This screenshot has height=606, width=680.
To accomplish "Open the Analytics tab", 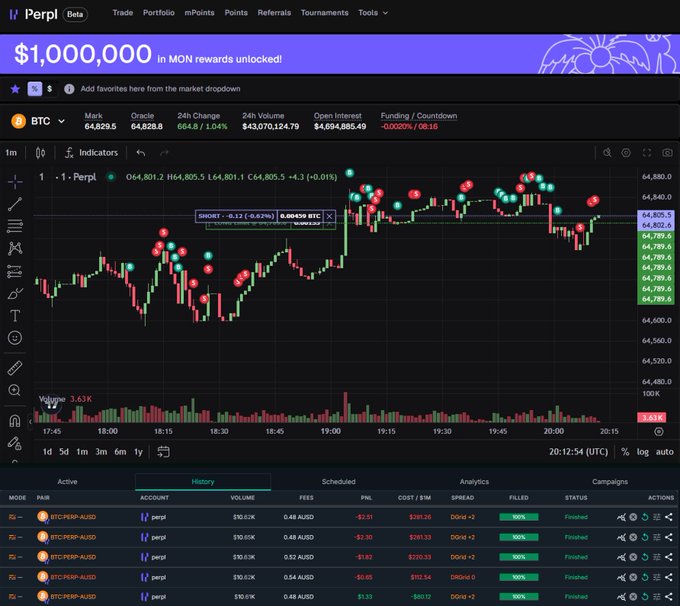I will coord(474,482).
